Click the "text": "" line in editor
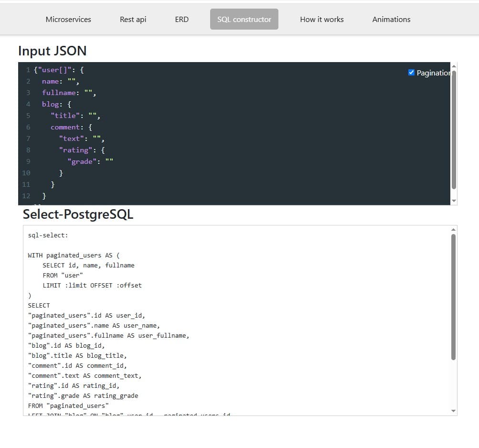479x448 pixels. pyautogui.click(x=82, y=139)
